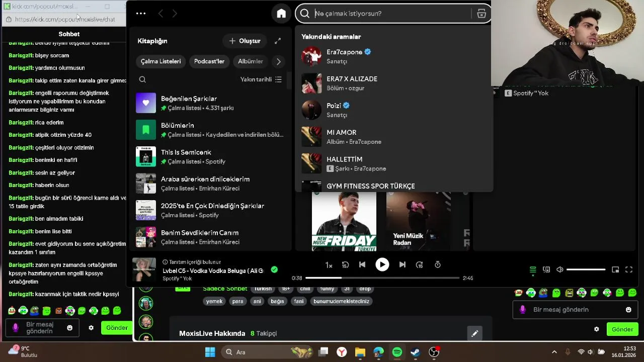Select recent search 'GYM FITNESS SPOR TÜRKÇE'

point(394,185)
